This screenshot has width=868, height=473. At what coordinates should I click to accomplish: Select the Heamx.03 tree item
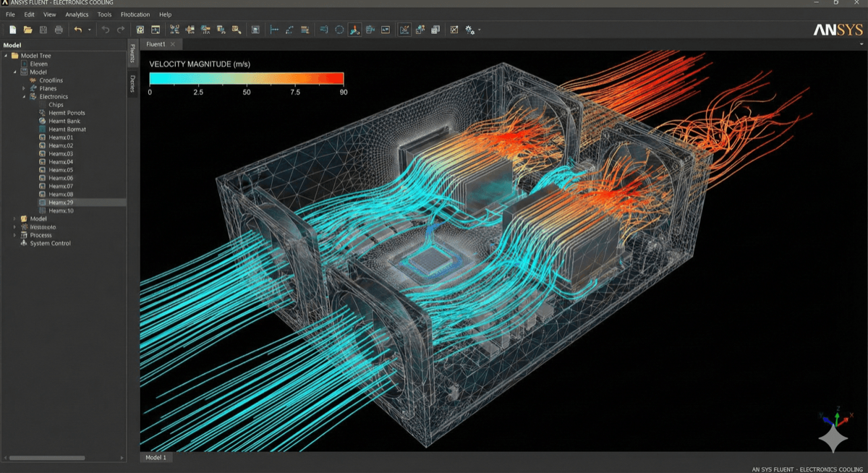click(61, 153)
